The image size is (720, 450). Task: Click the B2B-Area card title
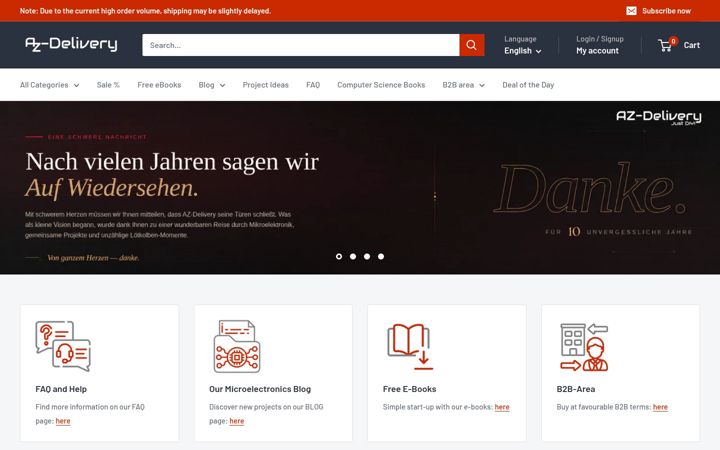pos(576,389)
